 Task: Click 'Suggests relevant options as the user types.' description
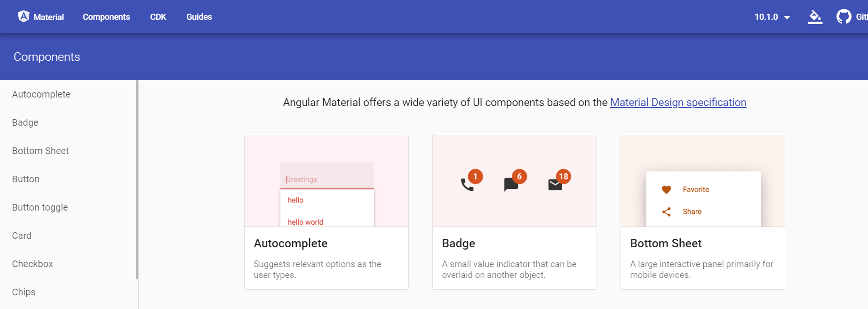pos(318,269)
